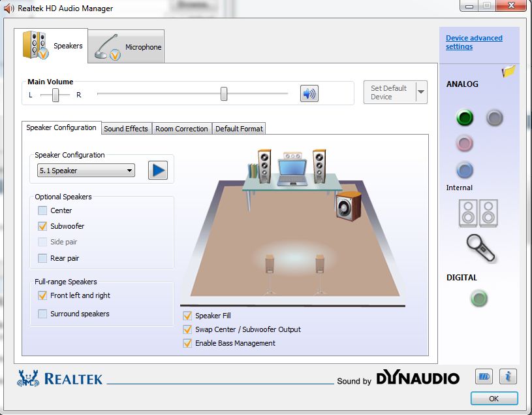Click the internal microphone icon
Screen dimensions: 532x415
(x=480, y=248)
